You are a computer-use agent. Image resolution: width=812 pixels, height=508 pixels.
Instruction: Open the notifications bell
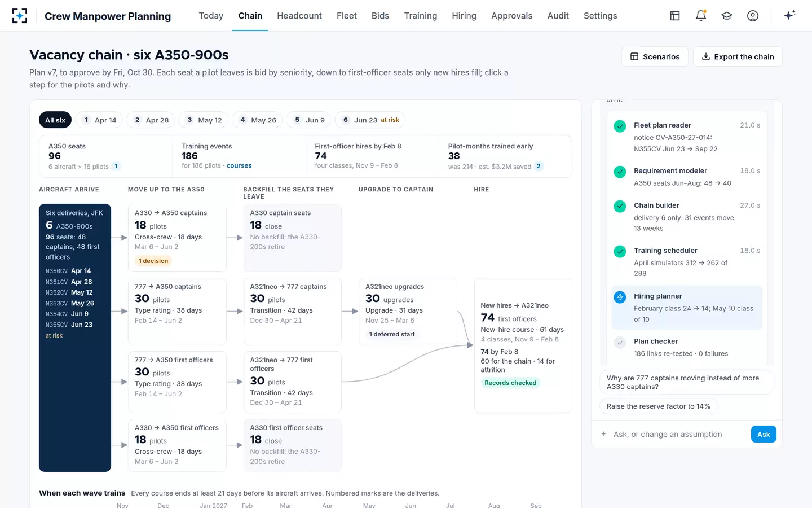click(x=701, y=16)
